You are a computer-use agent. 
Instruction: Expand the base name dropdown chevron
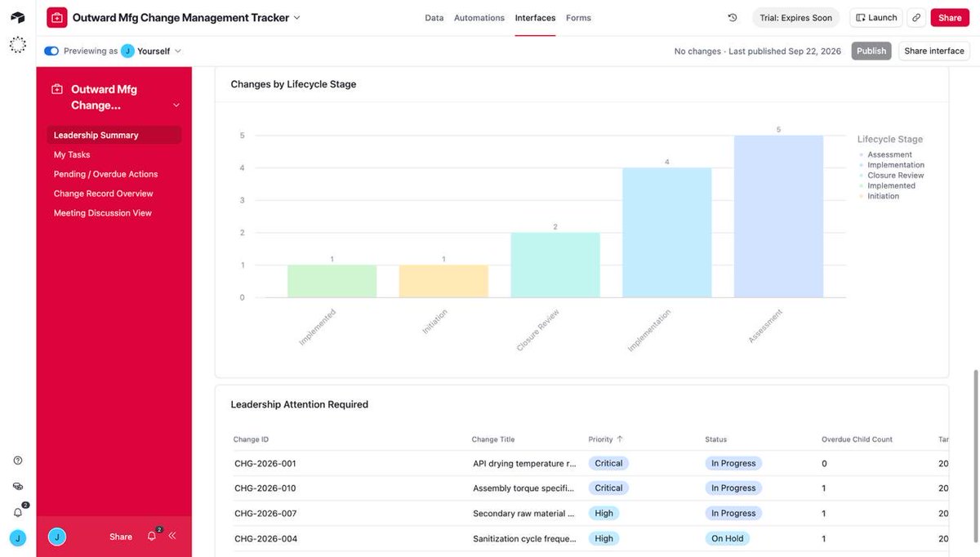coord(296,17)
